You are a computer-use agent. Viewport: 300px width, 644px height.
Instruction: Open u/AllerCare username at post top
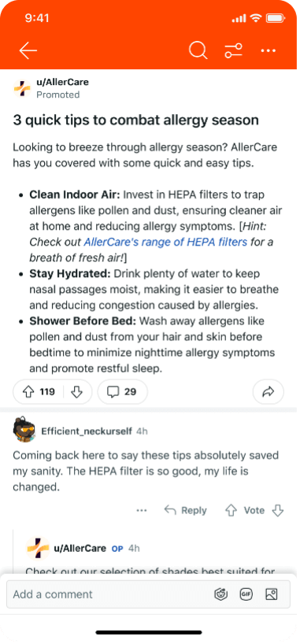pyautogui.click(x=62, y=82)
